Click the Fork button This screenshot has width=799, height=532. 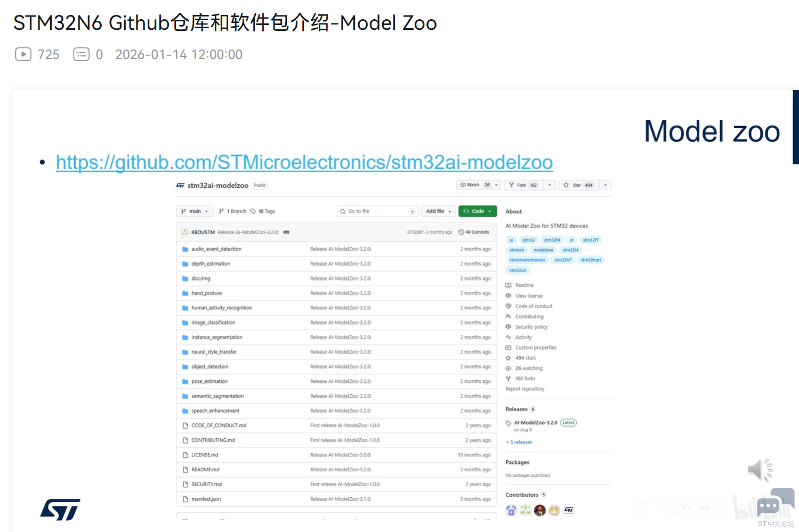point(523,185)
